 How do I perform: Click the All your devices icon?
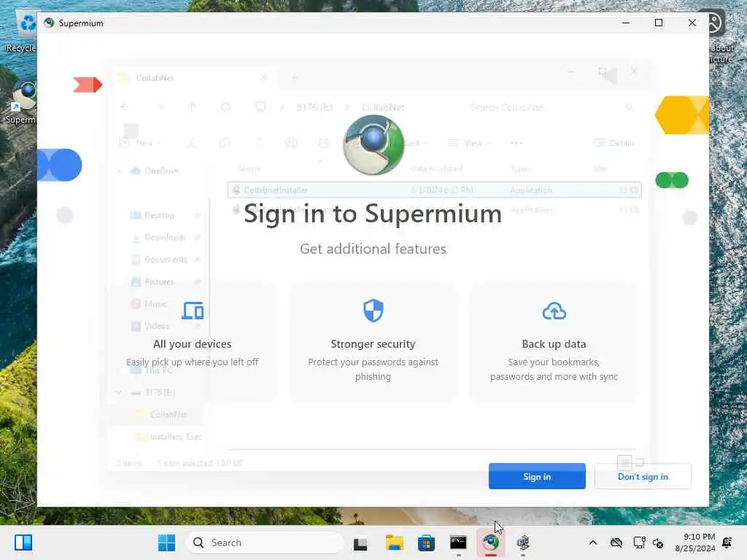[x=193, y=311]
